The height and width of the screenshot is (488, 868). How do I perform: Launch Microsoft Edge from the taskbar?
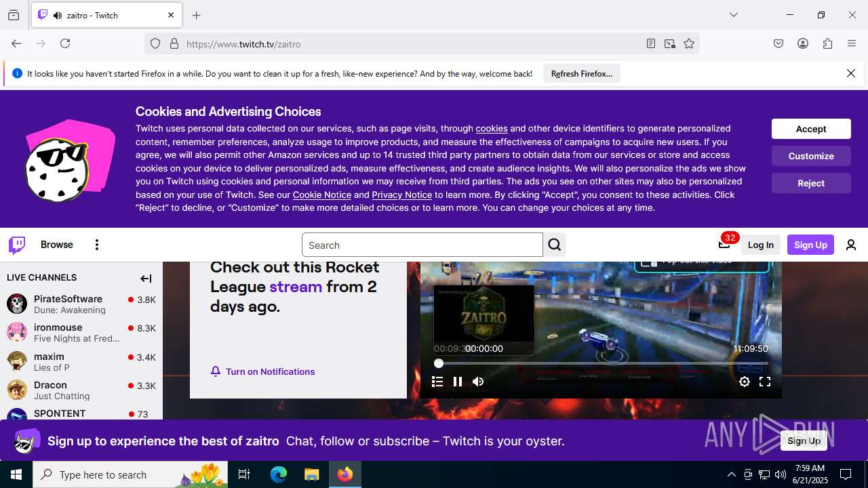pos(279,474)
